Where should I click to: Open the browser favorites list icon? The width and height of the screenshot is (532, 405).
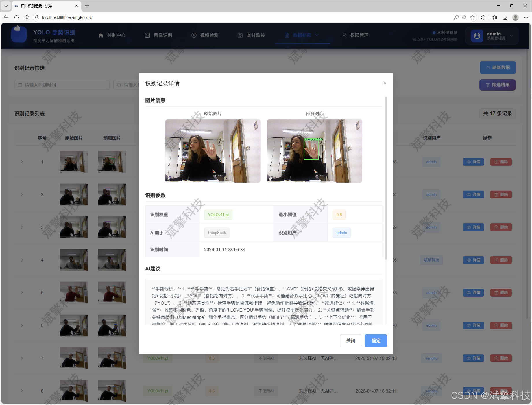[x=495, y=17]
